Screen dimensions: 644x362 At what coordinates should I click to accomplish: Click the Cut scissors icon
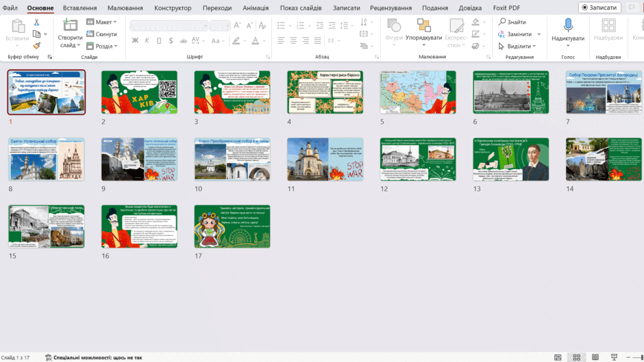[36, 22]
